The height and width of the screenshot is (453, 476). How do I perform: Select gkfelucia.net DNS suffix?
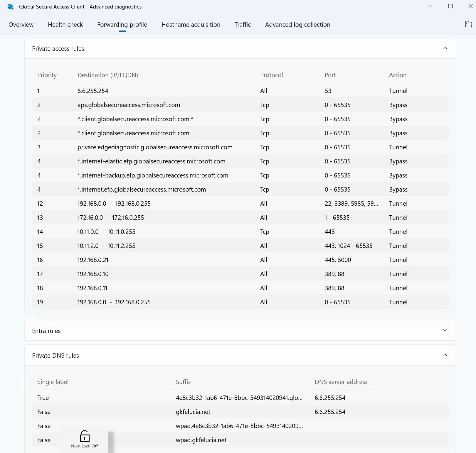tap(193, 412)
